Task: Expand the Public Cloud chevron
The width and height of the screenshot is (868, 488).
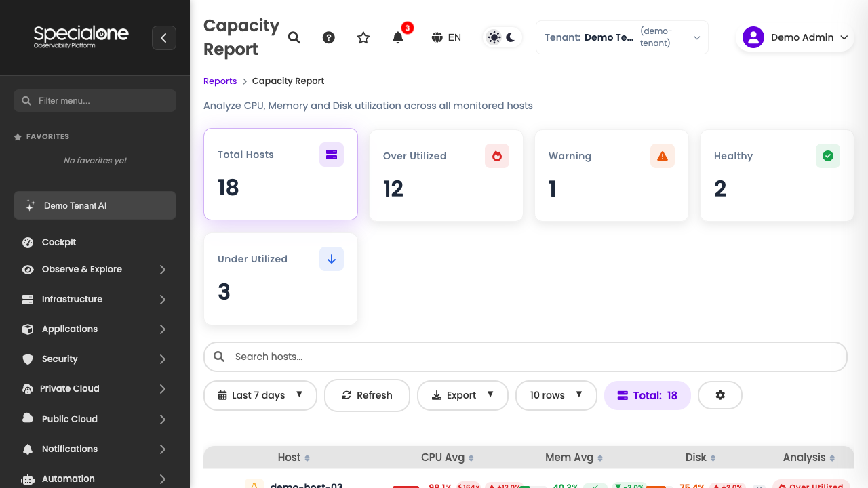Action: coord(163,420)
